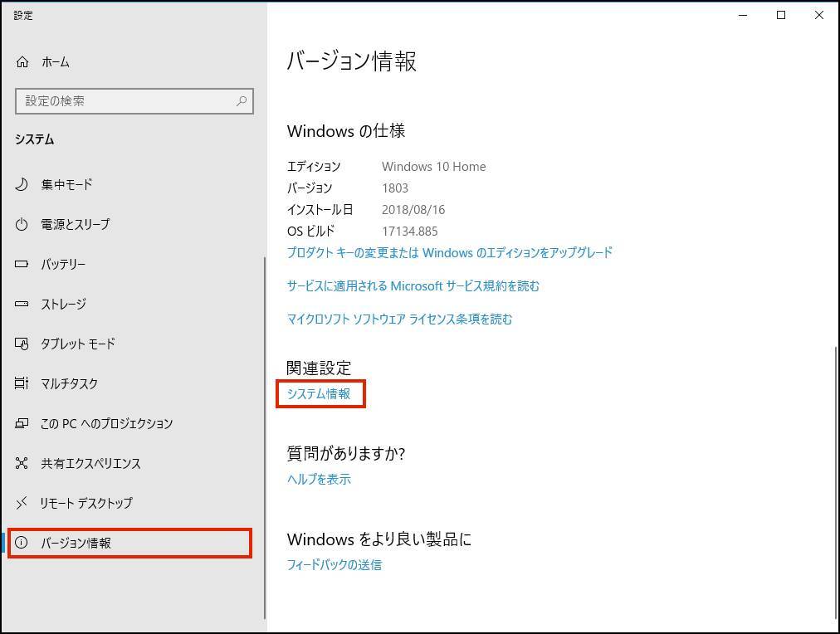Click the main content vertical scrollbar
The image size is (840, 634).
pyautogui.click(x=835, y=481)
